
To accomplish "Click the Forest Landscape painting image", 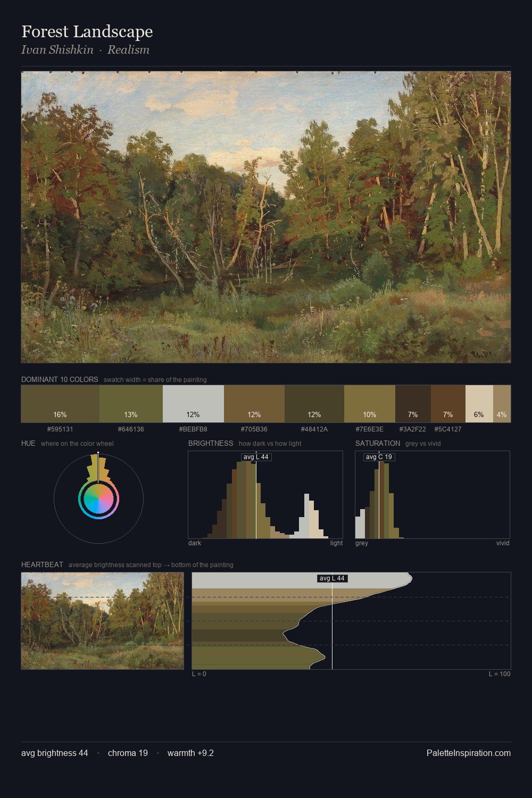I will 266,217.
